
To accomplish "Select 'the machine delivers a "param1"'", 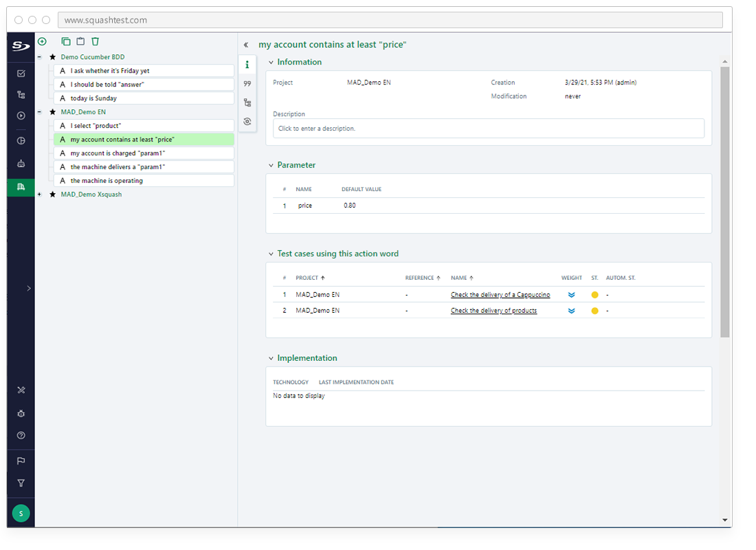I will coord(144,167).
